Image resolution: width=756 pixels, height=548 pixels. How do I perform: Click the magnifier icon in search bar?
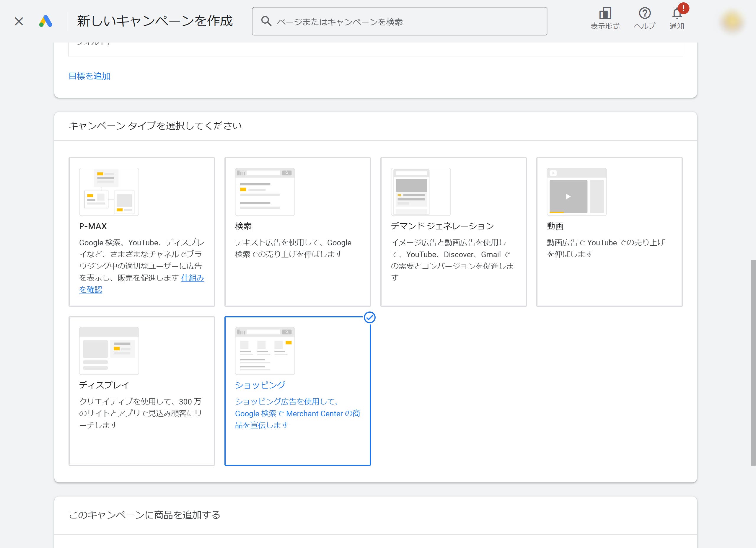[266, 21]
